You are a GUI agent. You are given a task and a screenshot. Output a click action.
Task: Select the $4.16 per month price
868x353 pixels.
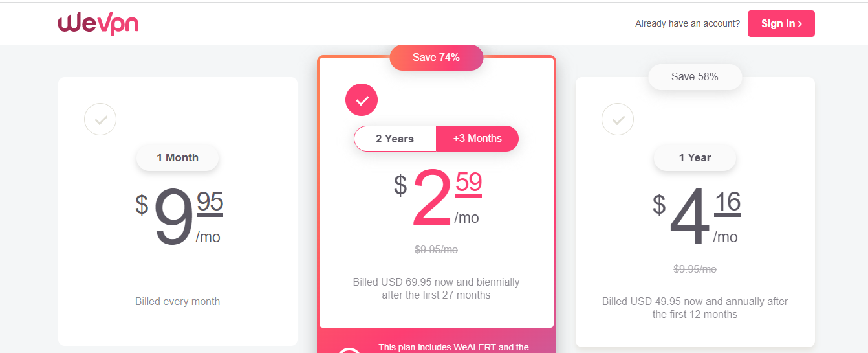click(695, 218)
